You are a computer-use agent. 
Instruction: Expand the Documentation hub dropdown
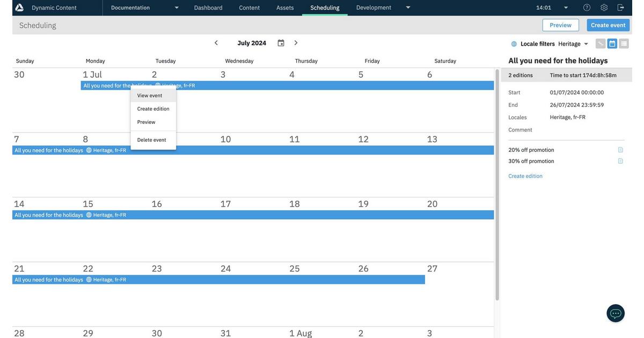point(177,8)
